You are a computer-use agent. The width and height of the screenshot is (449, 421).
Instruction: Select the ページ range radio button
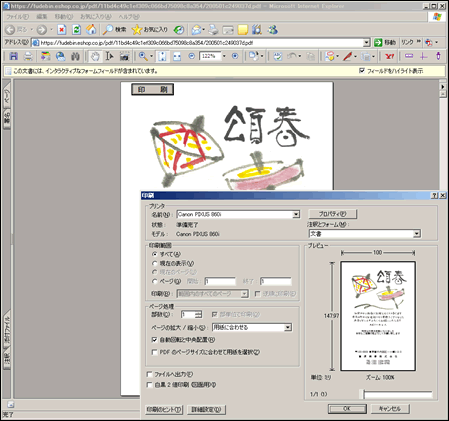click(154, 281)
